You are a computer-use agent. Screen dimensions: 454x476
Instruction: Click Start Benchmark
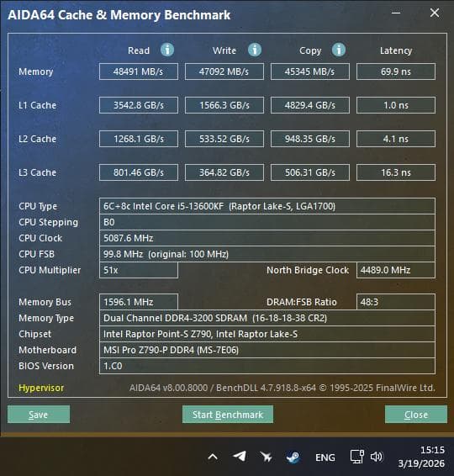(228, 415)
